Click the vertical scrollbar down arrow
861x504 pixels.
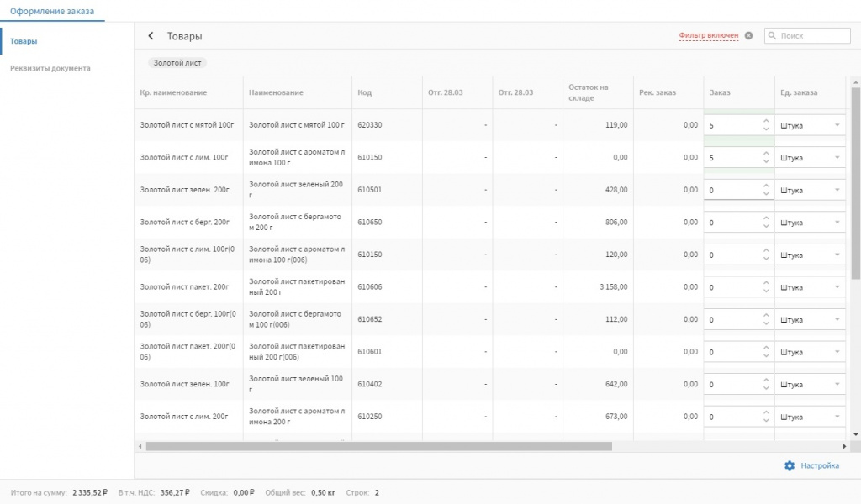click(856, 434)
